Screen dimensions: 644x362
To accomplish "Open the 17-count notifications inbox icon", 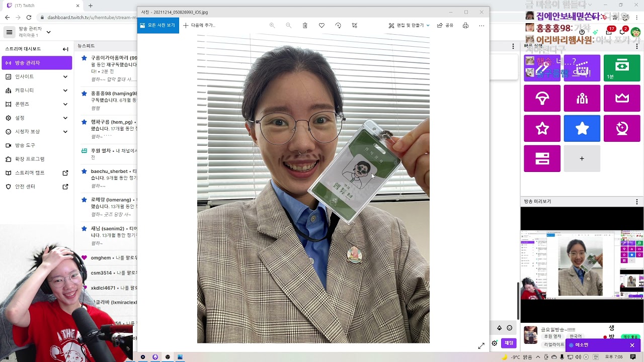I will click(610, 32).
